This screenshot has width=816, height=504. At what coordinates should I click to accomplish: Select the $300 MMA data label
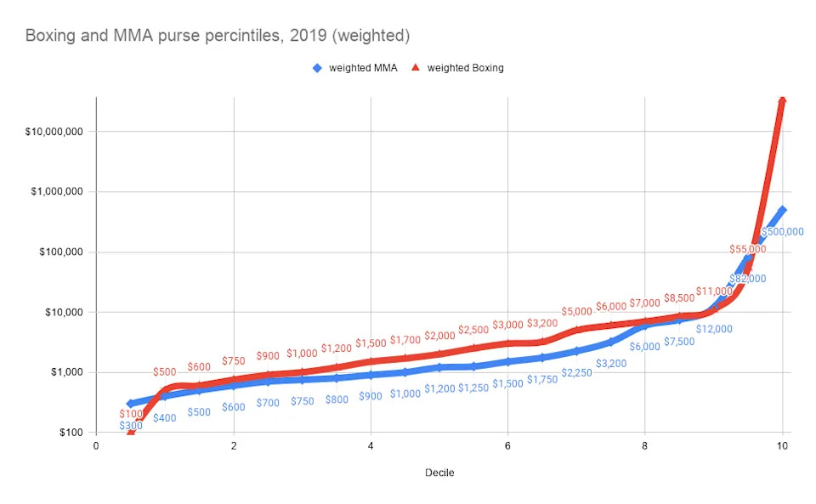click(131, 426)
